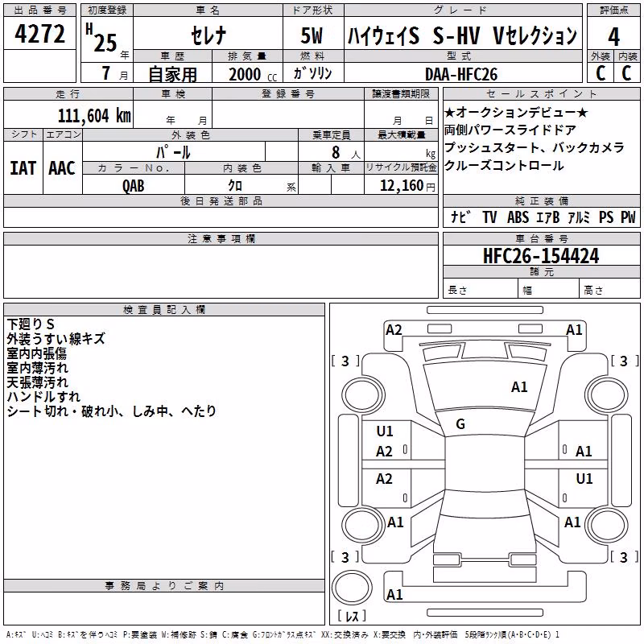Click the 純正装備 header
The height and width of the screenshot is (644, 644).
[x=541, y=200]
